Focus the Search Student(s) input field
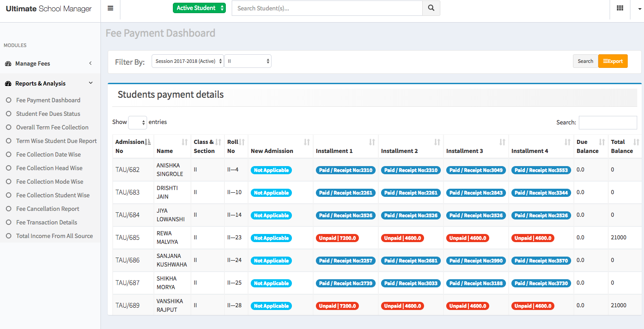The width and height of the screenshot is (644, 329). pyautogui.click(x=327, y=8)
